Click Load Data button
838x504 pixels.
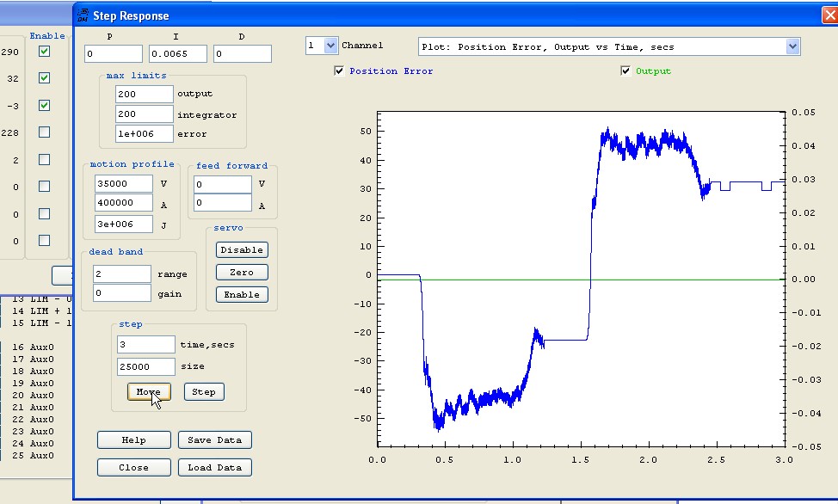[215, 468]
